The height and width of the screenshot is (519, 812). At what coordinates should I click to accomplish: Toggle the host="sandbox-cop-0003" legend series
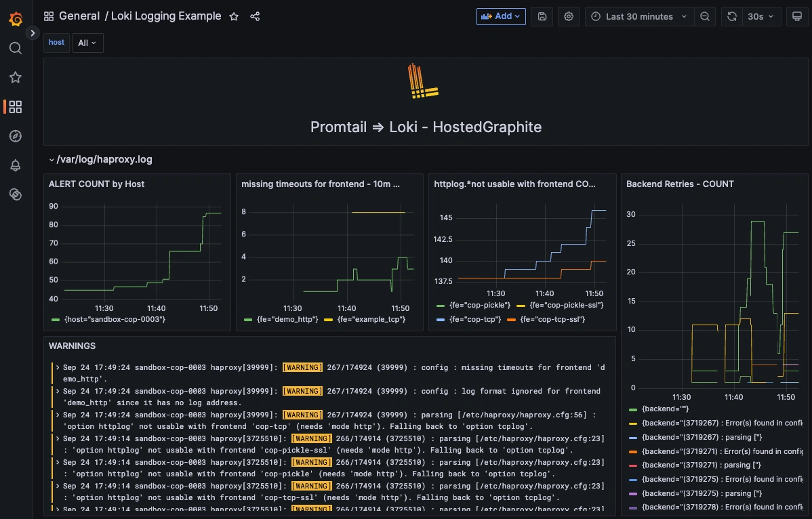pyautogui.click(x=115, y=319)
